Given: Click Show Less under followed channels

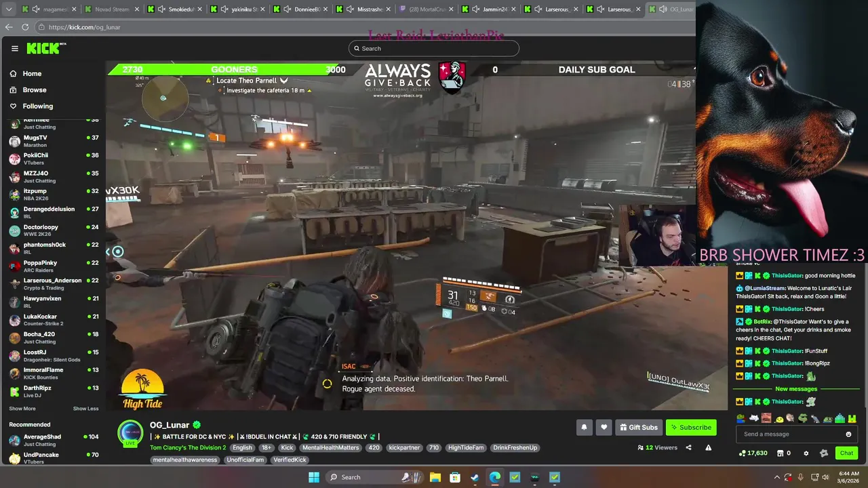Looking at the screenshot, I should click(x=85, y=409).
